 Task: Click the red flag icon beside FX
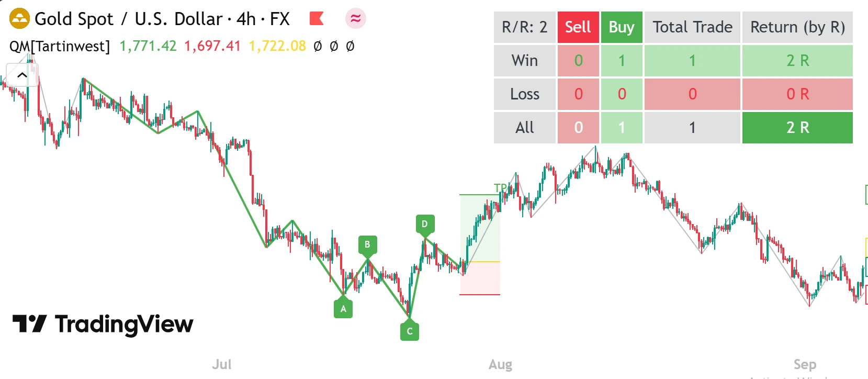tap(317, 19)
